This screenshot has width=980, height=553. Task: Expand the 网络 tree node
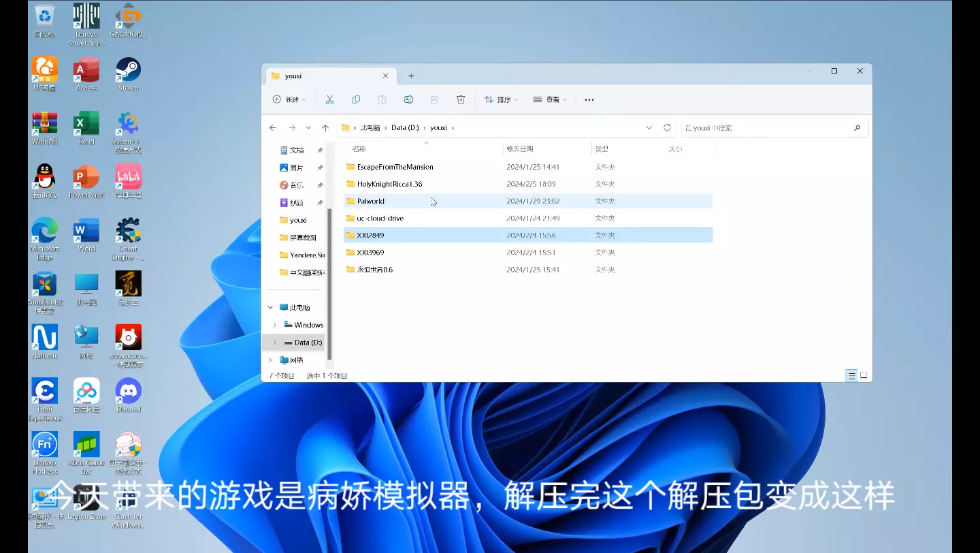coord(271,360)
